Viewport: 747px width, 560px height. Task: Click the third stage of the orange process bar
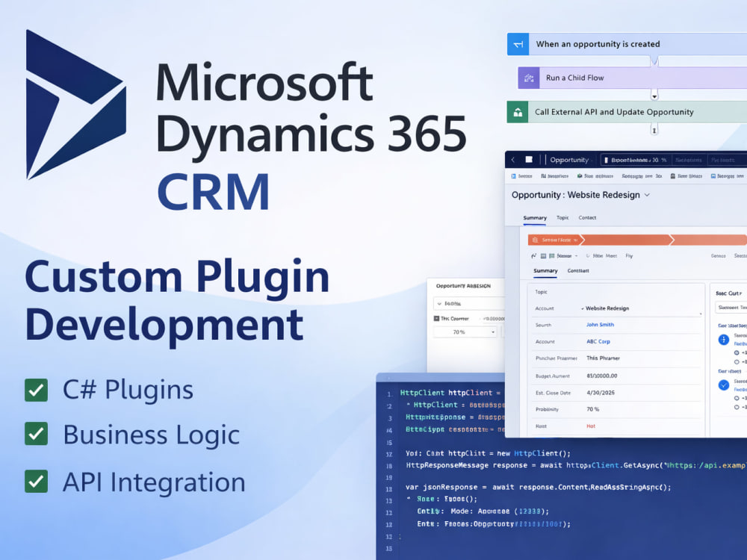coord(710,240)
